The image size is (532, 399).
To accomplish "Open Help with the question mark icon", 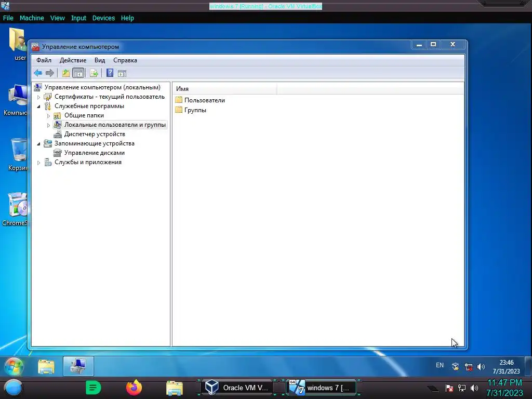I will point(110,73).
